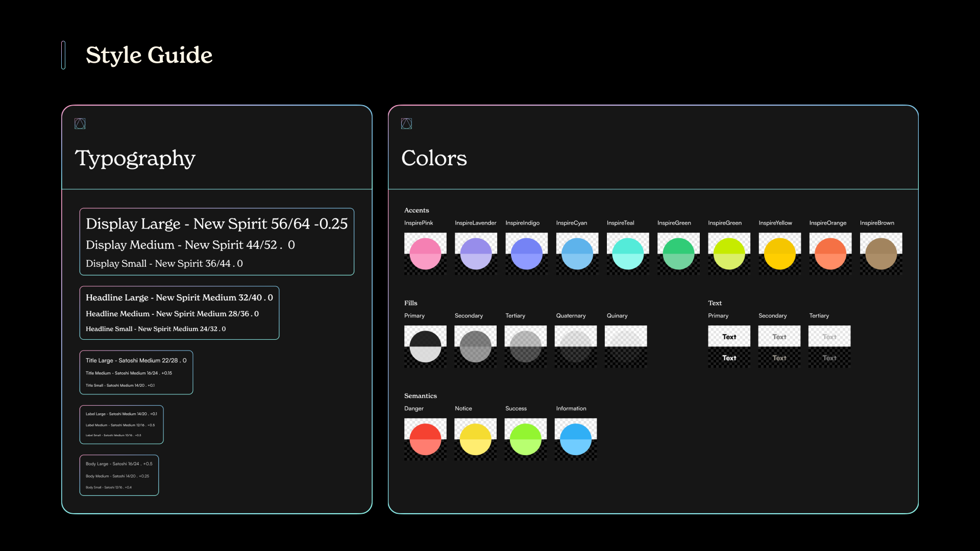Select the InspireOrange accent color circle
Viewport: 980px width, 551px height.
tap(829, 254)
